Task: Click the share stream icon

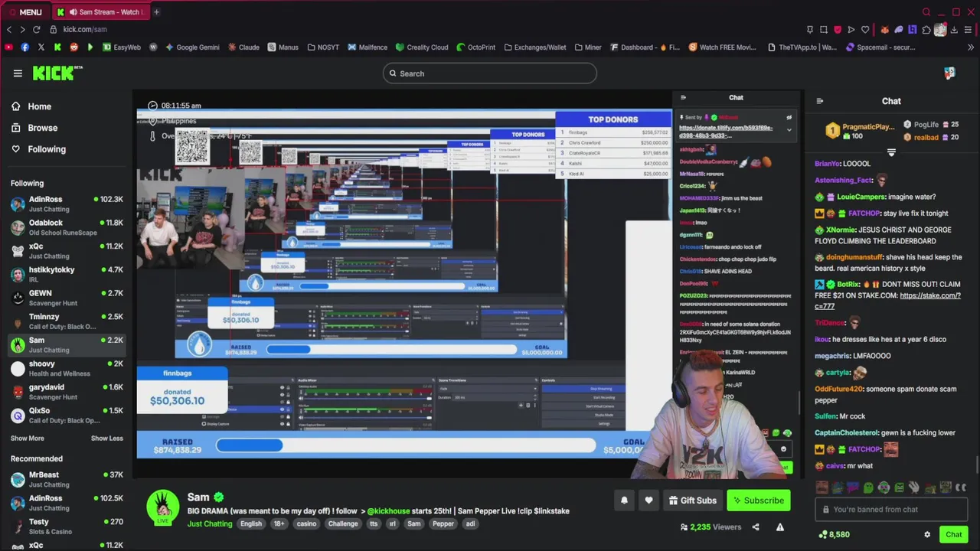Action: [x=756, y=527]
